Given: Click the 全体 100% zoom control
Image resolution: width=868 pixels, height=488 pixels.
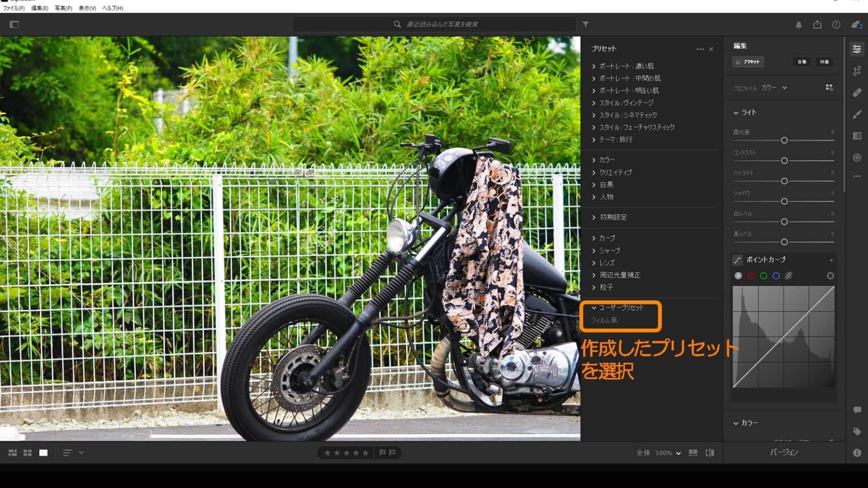Looking at the screenshot, I should (664, 452).
